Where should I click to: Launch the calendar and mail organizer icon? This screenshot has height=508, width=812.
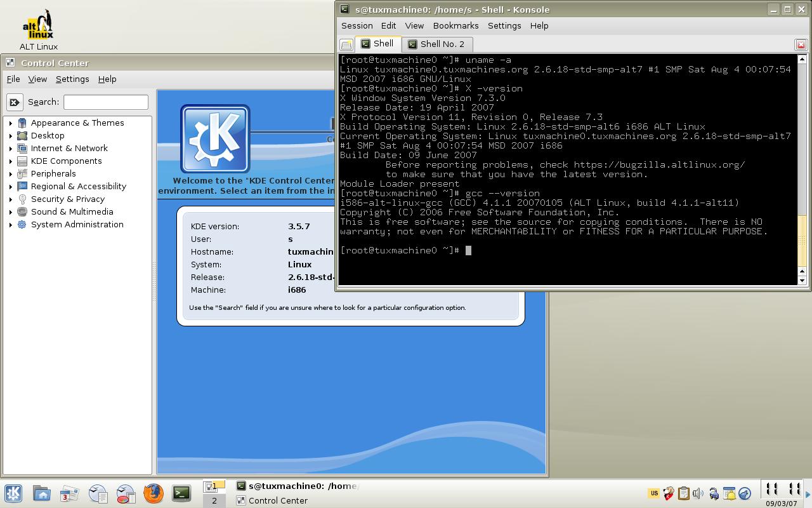coord(69,493)
